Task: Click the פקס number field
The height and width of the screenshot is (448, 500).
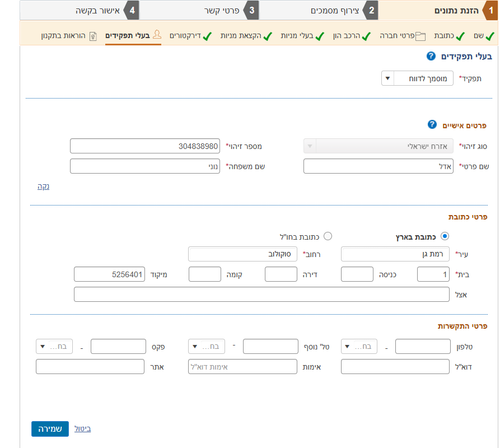Action: point(118,346)
